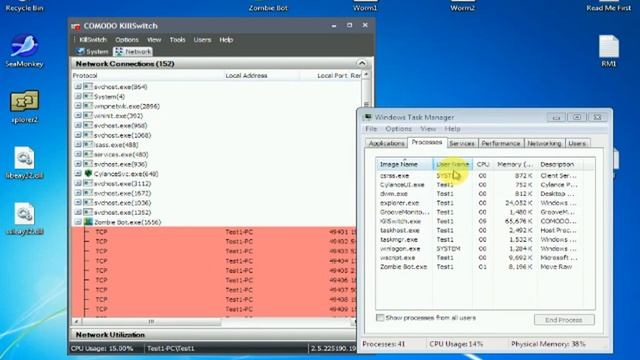Screen dimensions: 640x360
Task: Open the Task Manager View menu
Action: [428, 129]
